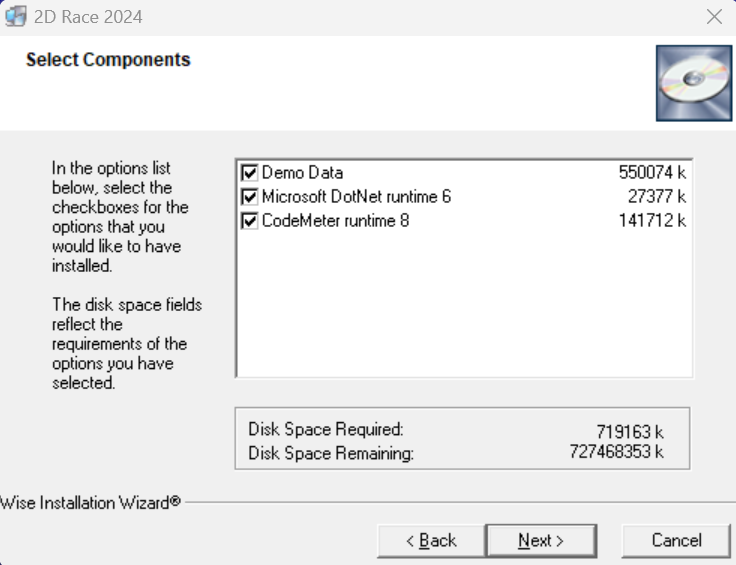The image size is (736, 565).
Task: Click the CD disc image in the header
Action: [x=693, y=83]
